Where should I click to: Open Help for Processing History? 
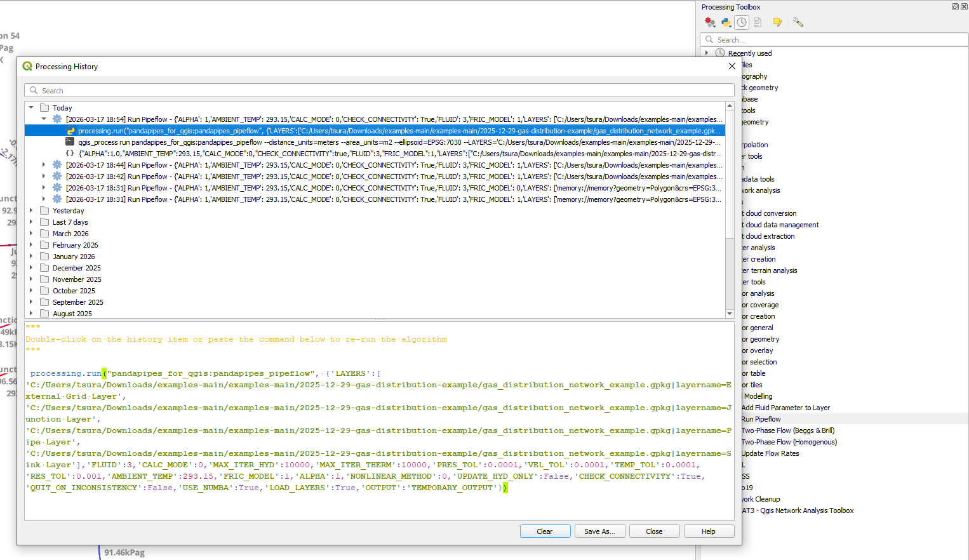pos(709,531)
